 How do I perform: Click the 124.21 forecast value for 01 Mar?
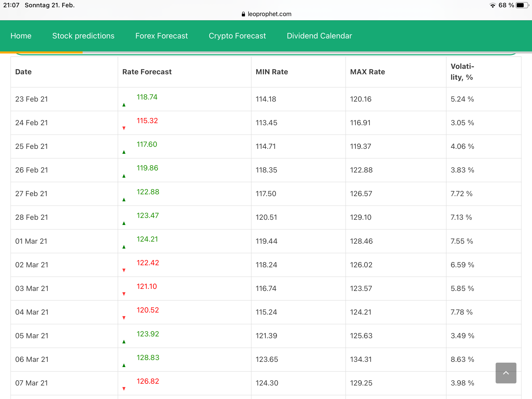147,239
